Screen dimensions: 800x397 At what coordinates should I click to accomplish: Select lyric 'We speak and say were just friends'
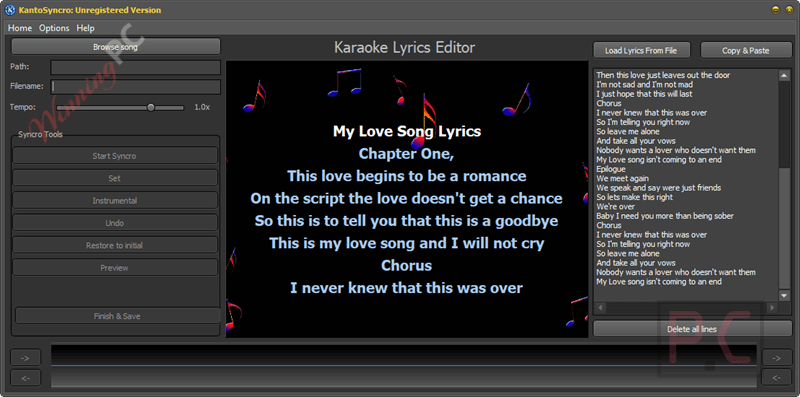click(x=659, y=188)
